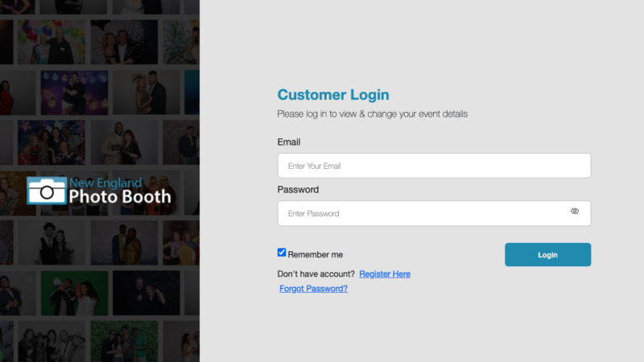Click the Remember me label text
This screenshot has height=362, width=644.
pos(316,254)
